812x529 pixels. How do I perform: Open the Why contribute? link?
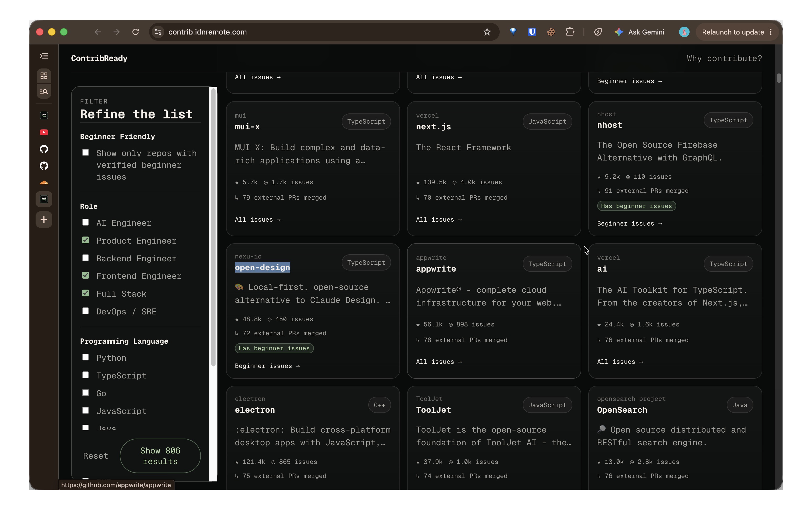point(724,58)
